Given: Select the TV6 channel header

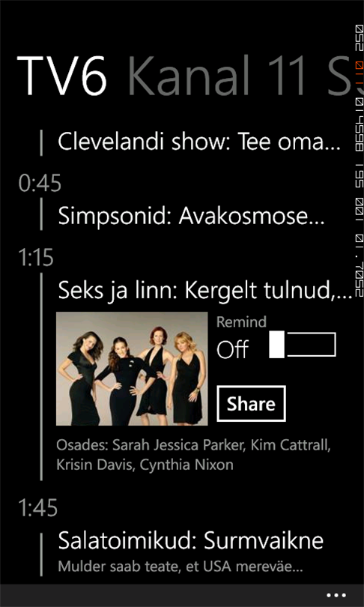Looking at the screenshot, I should [62, 76].
